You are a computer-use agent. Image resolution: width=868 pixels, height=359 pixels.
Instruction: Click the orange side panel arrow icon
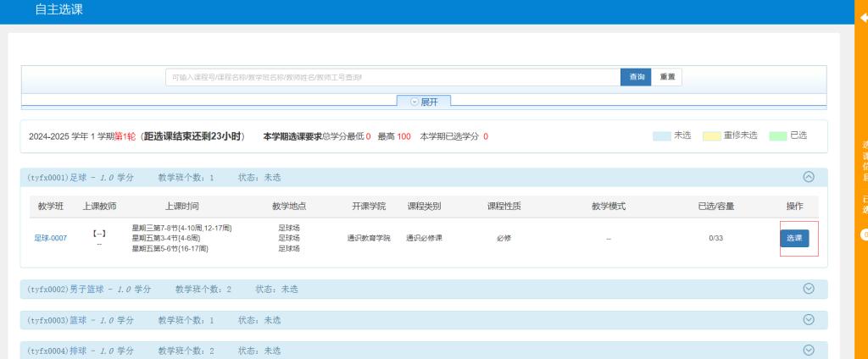coord(864,18)
